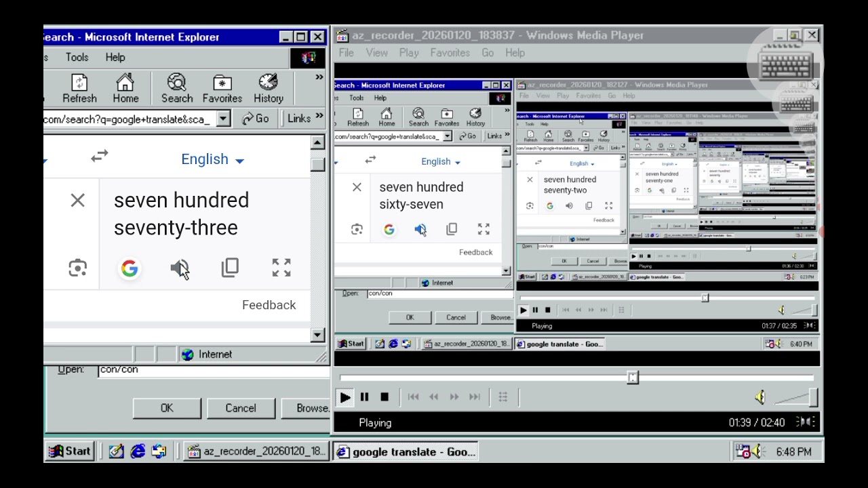Click Refresh in the largest Internet Explorer toolbar
The image size is (868, 488).
[79, 89]
